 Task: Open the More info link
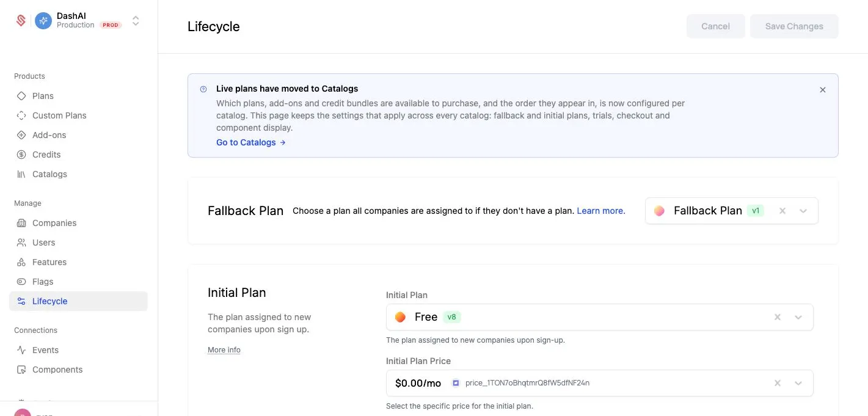pyautogui.click(x=224, y=350)
